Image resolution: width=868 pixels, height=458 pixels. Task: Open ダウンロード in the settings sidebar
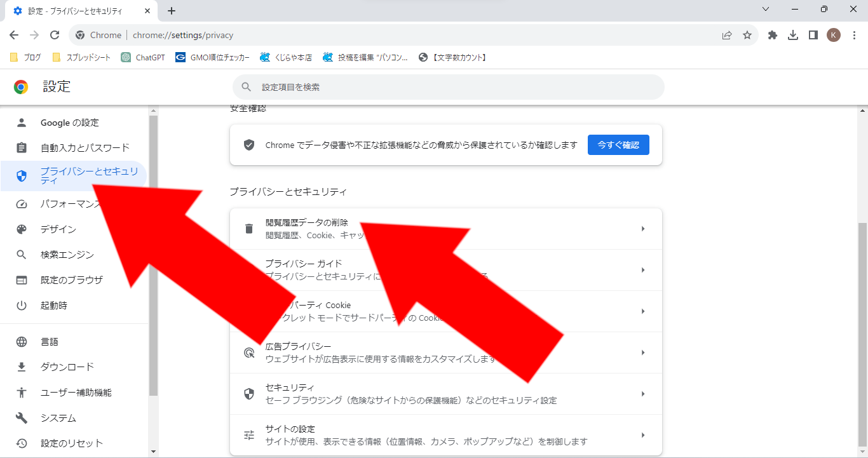tap(67, 367)
